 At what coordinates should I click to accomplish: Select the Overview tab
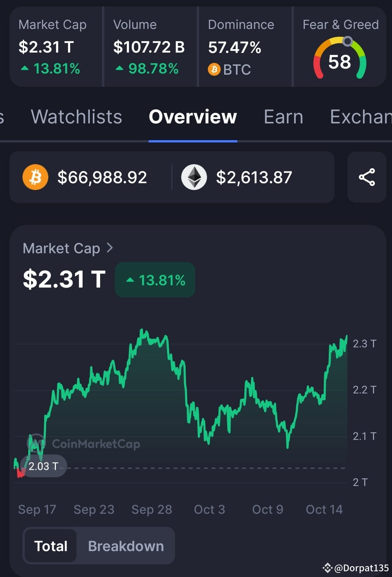pos(193,117)
